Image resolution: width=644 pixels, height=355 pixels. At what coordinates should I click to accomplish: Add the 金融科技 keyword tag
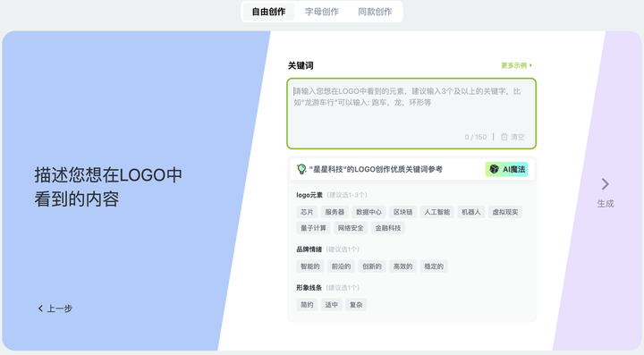[388, 228]
